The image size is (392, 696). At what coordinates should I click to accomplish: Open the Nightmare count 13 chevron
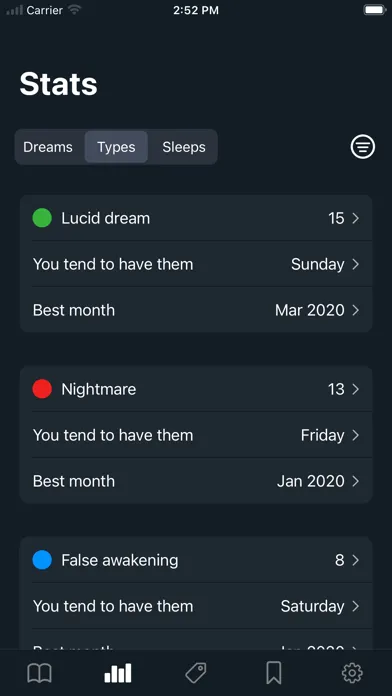tap(356, 389)
